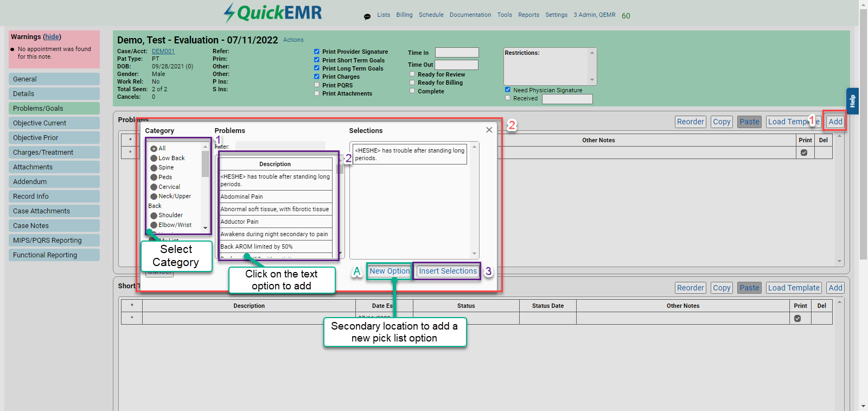Open Charges/Treatment section
This screenshot has width=868, height=411.
tap(54, 152)
